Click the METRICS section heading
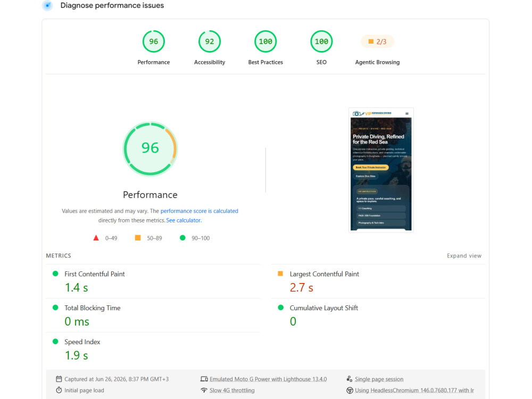 pos(59,255)
